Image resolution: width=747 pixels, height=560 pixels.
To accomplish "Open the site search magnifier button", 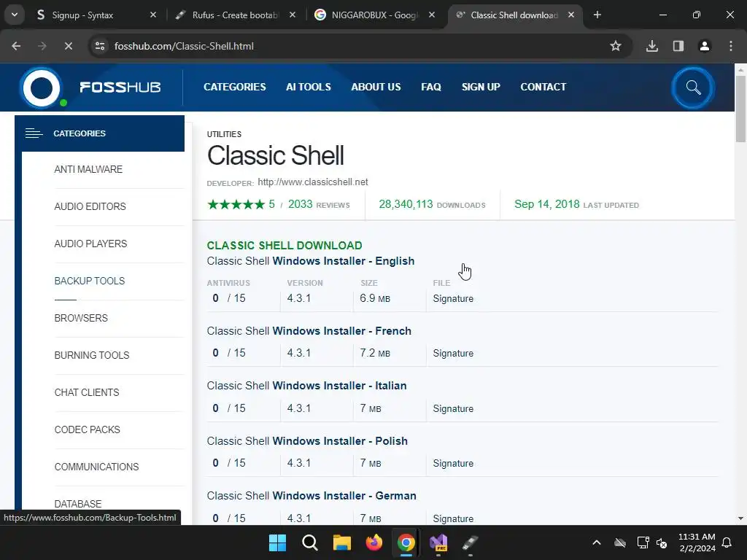I will (693, 87).
